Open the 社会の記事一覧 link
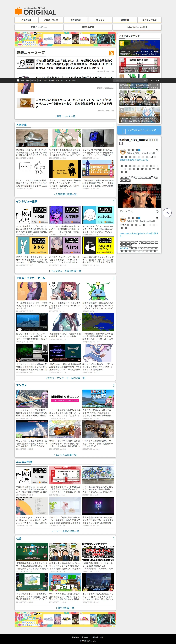 point(65,608)
